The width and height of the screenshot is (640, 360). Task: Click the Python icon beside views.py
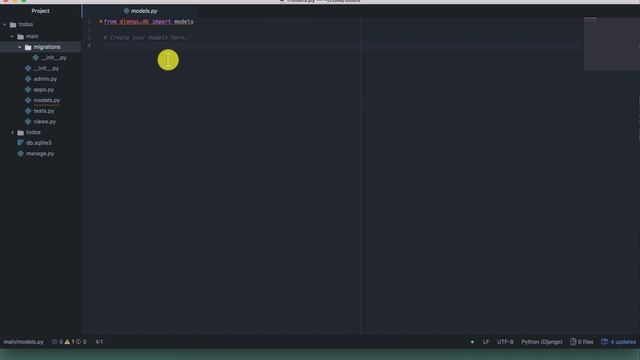pyautogui.click(x=28, y=121)
